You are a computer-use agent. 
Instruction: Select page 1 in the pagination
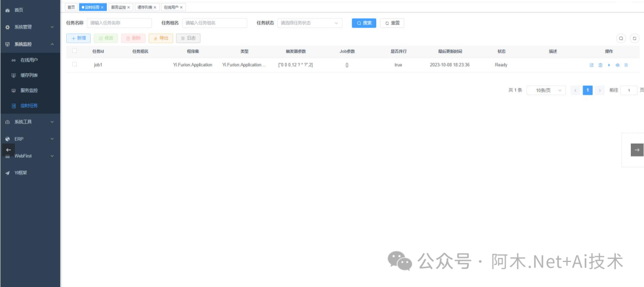coord(588,90)
